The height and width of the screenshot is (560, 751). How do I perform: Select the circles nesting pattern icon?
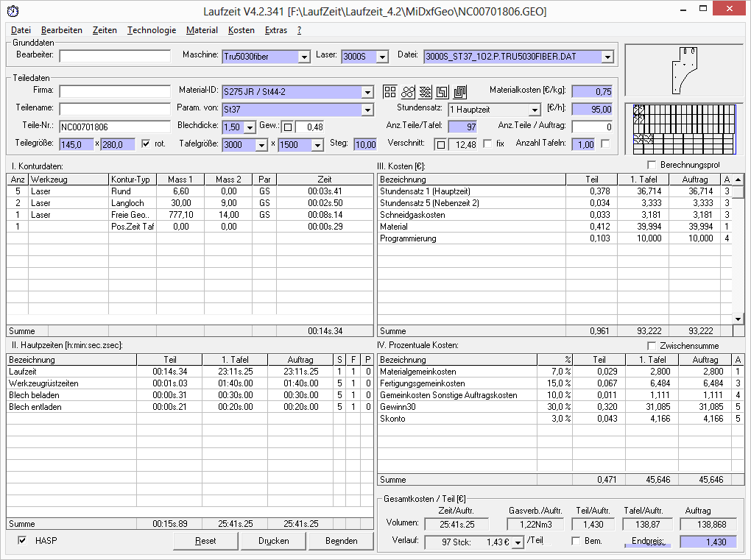pos(408,91)
